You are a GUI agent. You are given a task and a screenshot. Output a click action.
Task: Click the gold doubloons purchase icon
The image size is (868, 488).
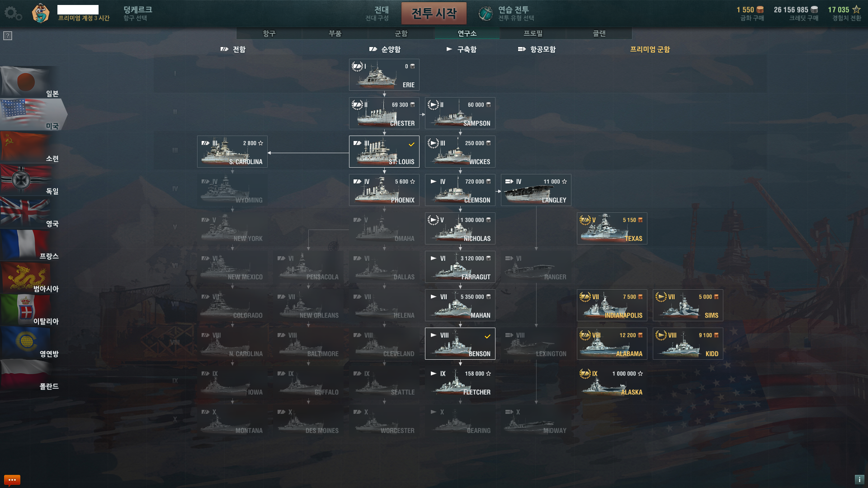pyautogui.click(x=760, y=9)
